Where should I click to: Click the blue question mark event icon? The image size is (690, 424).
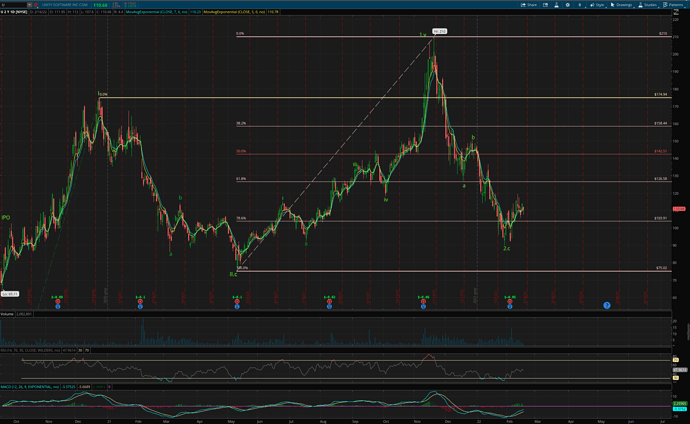point(607,305)
